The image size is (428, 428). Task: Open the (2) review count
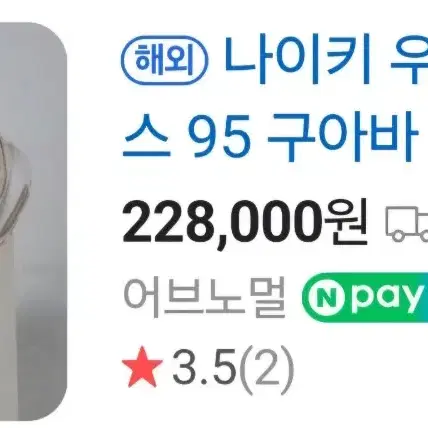[264, 369]
